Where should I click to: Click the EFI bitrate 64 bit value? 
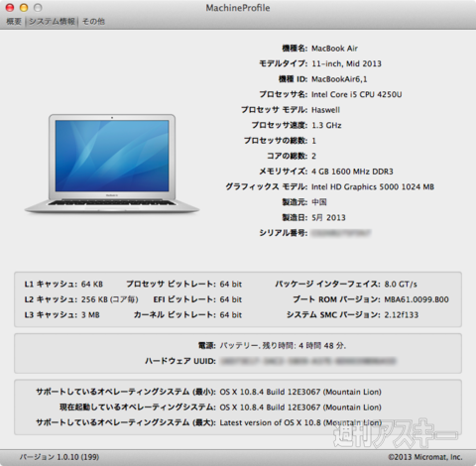click(231, 299)
